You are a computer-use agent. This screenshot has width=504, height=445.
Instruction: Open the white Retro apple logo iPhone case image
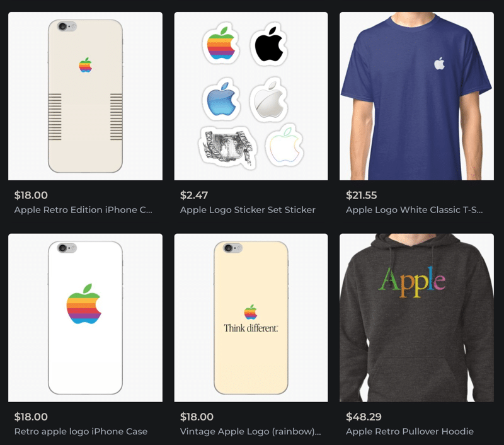click(x=85, y=318)
